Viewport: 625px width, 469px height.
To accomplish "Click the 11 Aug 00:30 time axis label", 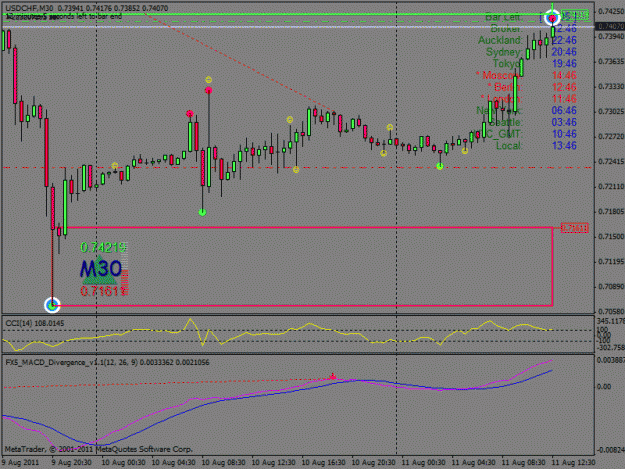I will click(423, 463).
